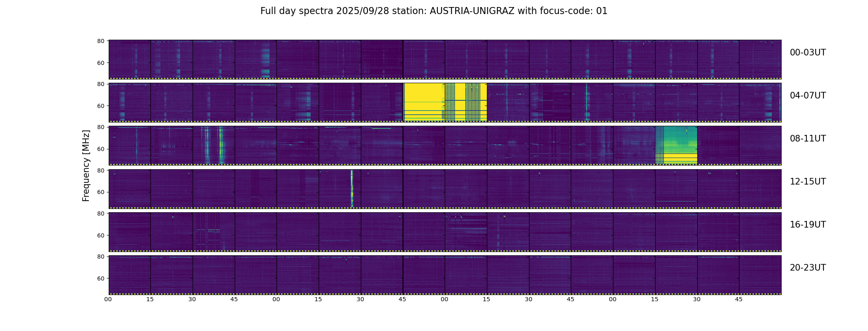This screenshot has width=868, height=331.
Task: Click the 12-15UT row label
Action: (808, 182)
